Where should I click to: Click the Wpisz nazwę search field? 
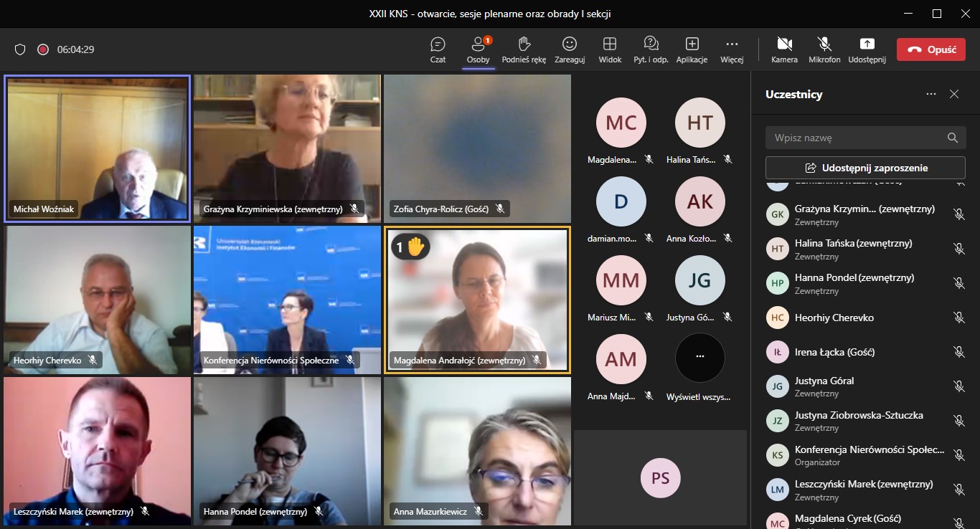857,138
